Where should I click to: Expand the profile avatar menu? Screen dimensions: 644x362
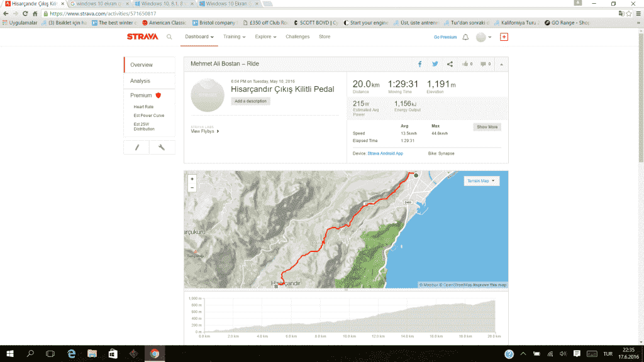(x=484, y=37)
